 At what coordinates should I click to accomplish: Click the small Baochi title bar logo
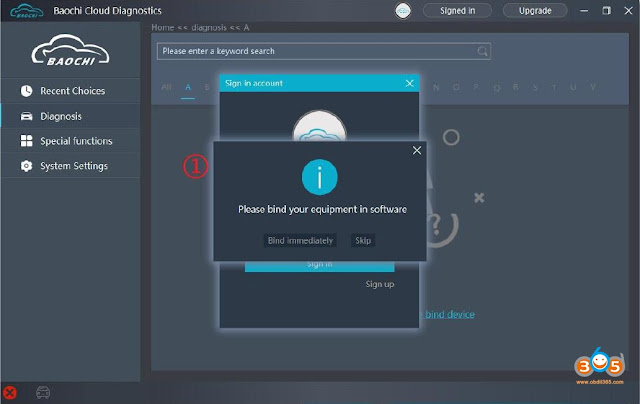tap(27, 11)
